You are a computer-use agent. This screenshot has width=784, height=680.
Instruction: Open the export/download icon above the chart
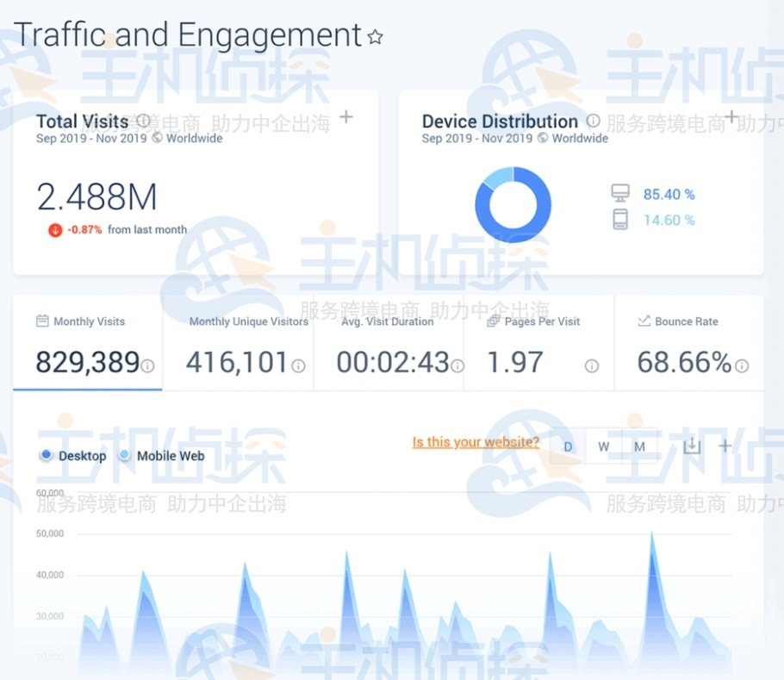click(x=691, y=446)
